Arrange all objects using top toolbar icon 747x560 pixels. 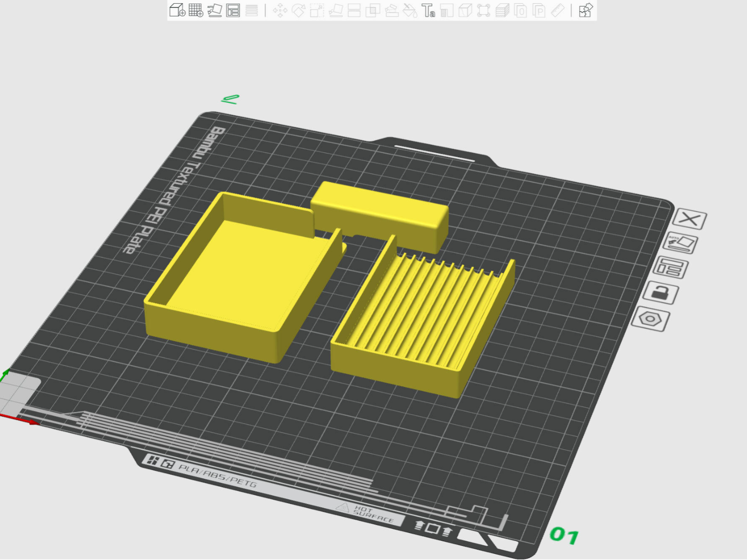[233, 10]
